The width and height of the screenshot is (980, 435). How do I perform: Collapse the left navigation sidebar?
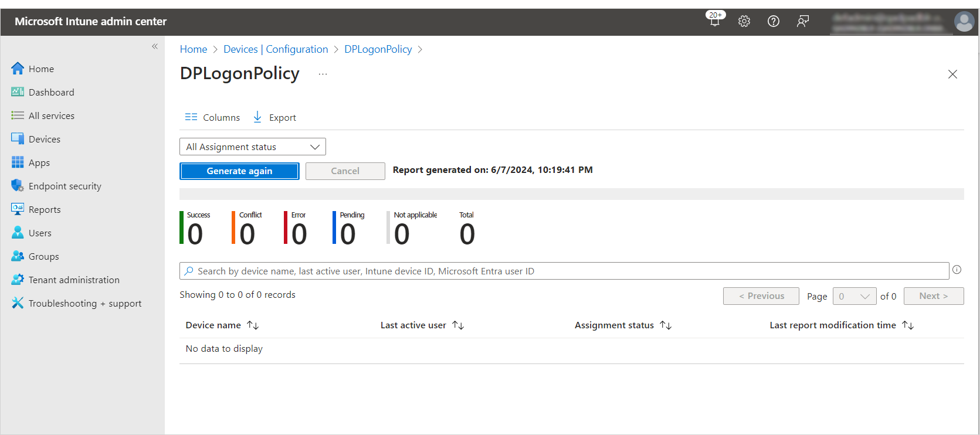(155, 46)
